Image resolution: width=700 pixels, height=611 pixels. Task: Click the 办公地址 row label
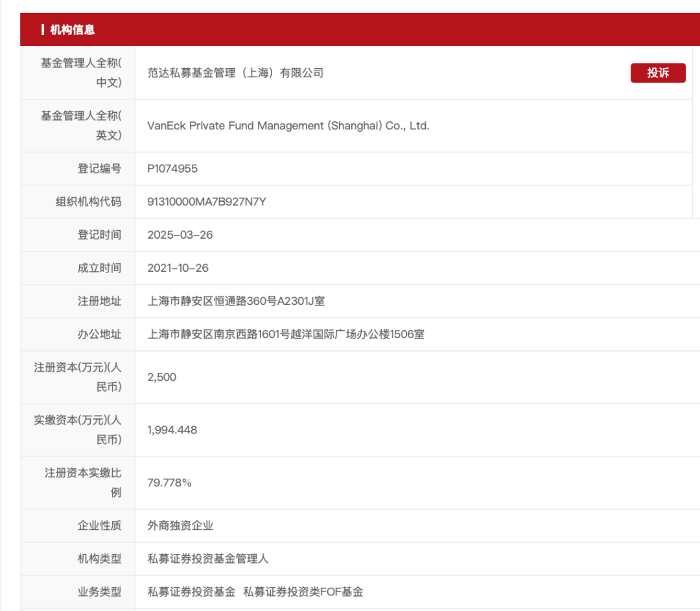tap(99, 335)
